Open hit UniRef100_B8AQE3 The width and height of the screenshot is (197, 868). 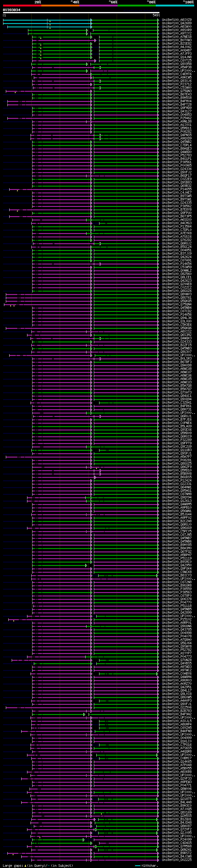(177, 149)
